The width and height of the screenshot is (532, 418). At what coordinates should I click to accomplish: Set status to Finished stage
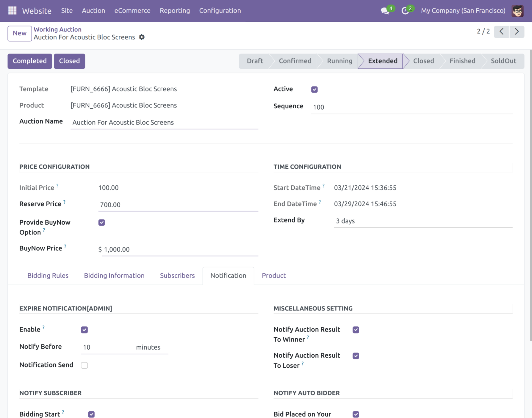(x=463, y=61)
